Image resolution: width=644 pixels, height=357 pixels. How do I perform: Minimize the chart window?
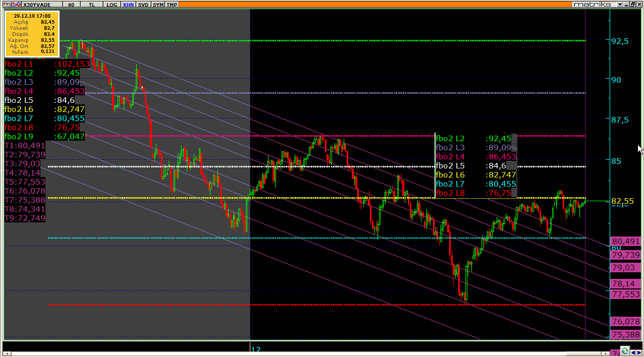click(x=626, y=4)
